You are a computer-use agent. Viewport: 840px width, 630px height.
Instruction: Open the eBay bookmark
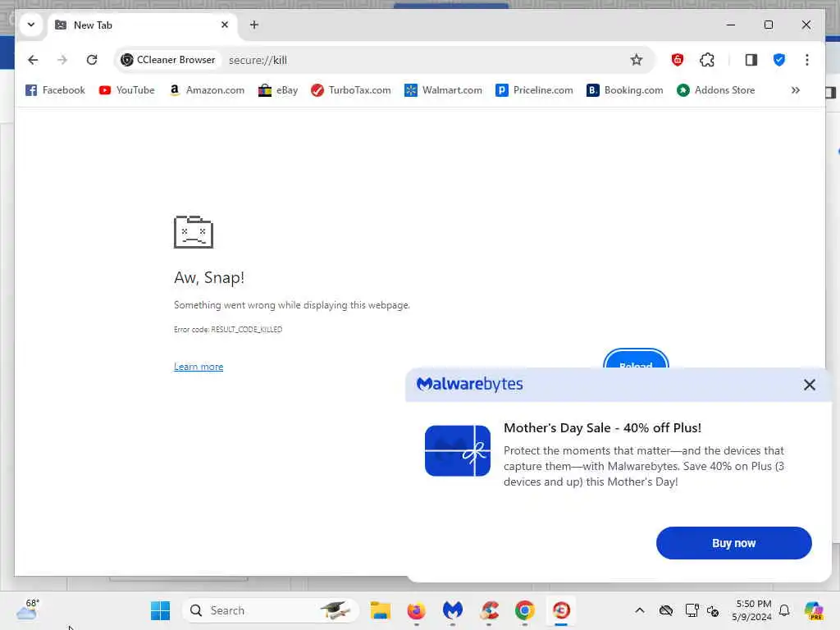click(278, 90)
